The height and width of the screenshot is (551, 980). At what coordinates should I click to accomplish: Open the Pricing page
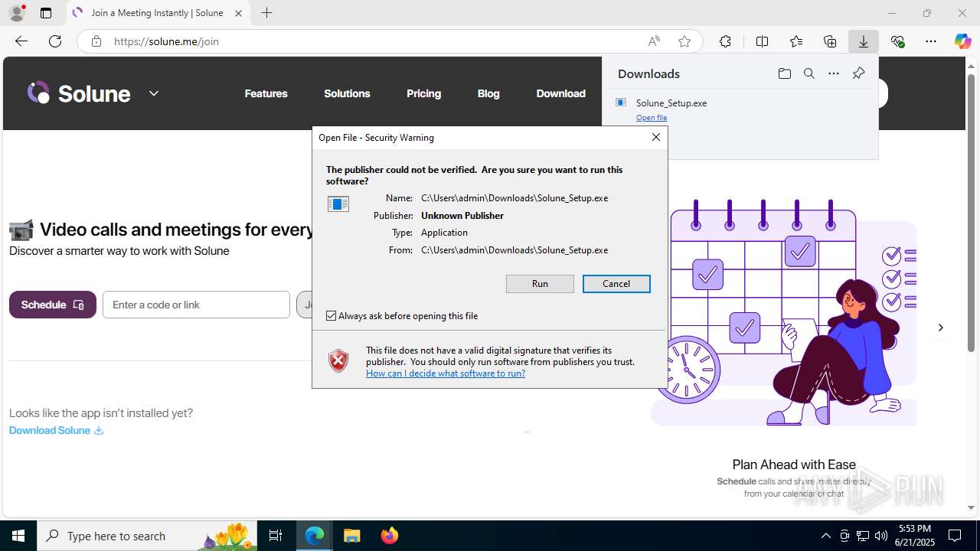tap(423, 93)
